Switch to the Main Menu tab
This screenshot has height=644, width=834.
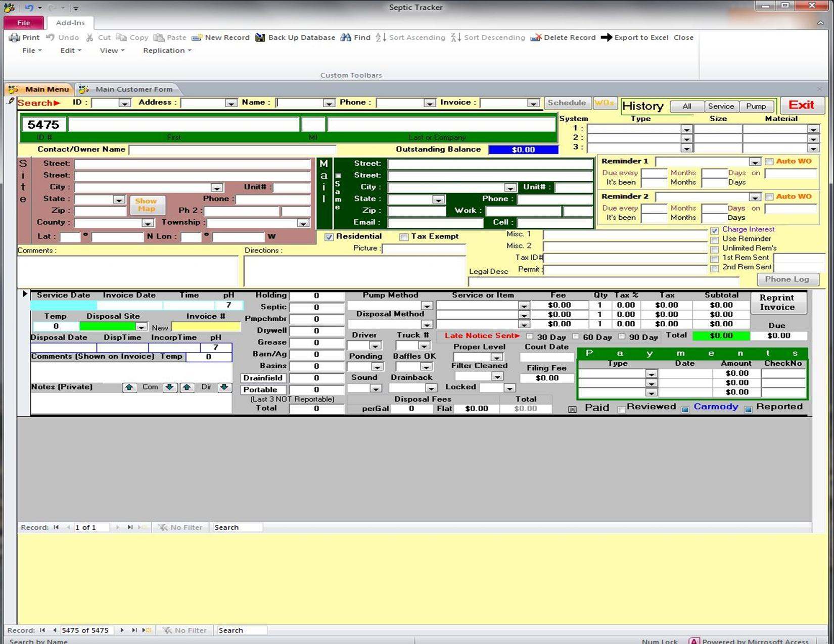coord(40,89)
